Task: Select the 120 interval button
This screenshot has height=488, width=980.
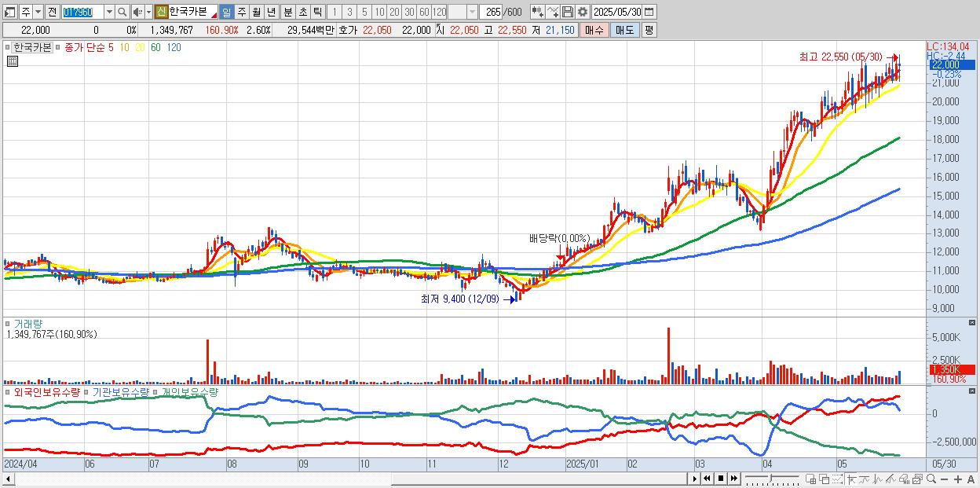Action: [x=440, y=12]
